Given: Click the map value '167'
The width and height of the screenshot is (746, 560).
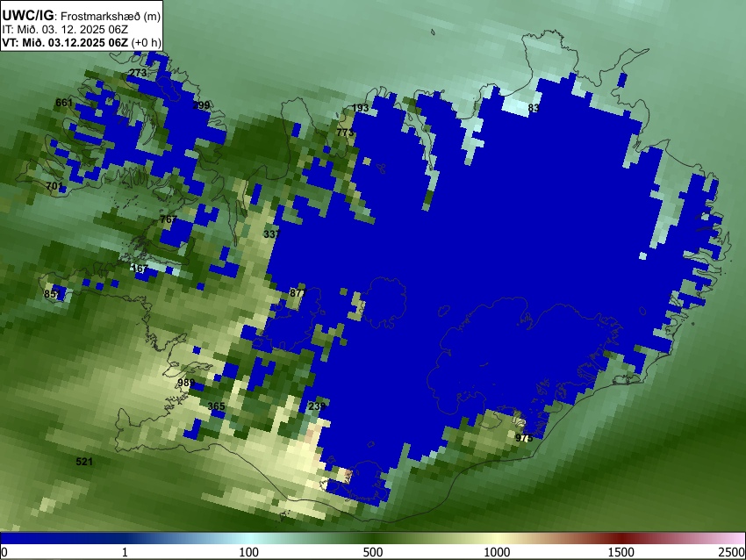Looking at the screenshot, I should (140, 269).
